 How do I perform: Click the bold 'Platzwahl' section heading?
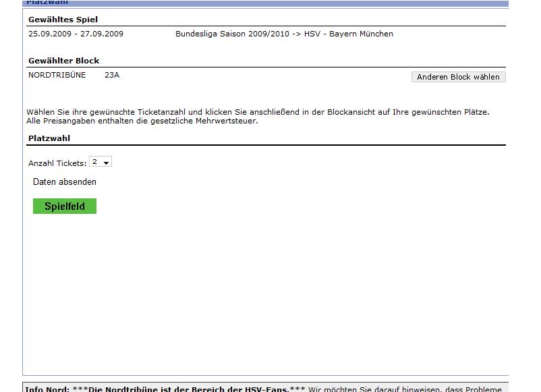tap(49, 138)
